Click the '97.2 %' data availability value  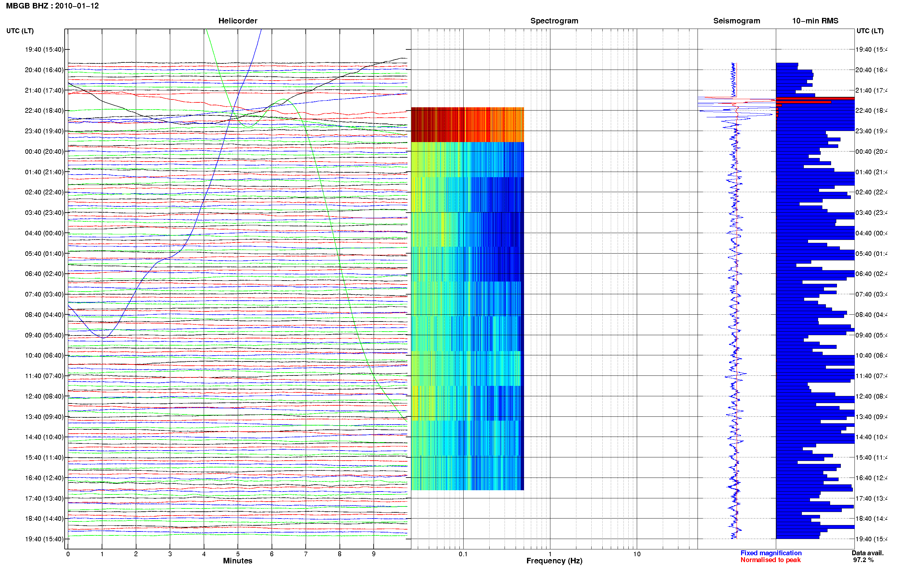(863, 560)
